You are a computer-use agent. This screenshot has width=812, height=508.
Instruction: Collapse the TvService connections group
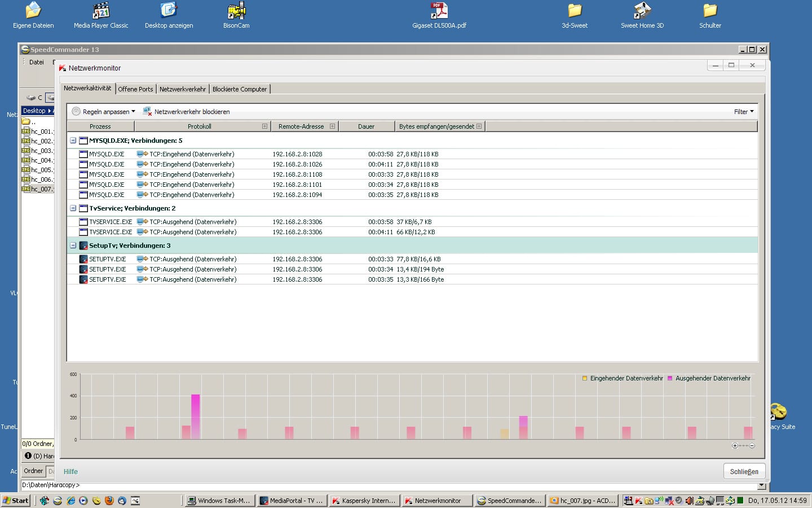73,208
